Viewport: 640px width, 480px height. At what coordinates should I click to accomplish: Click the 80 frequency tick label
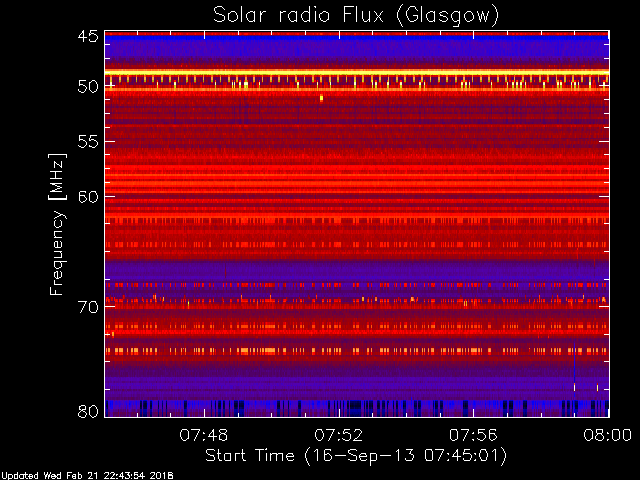[88, 411]
